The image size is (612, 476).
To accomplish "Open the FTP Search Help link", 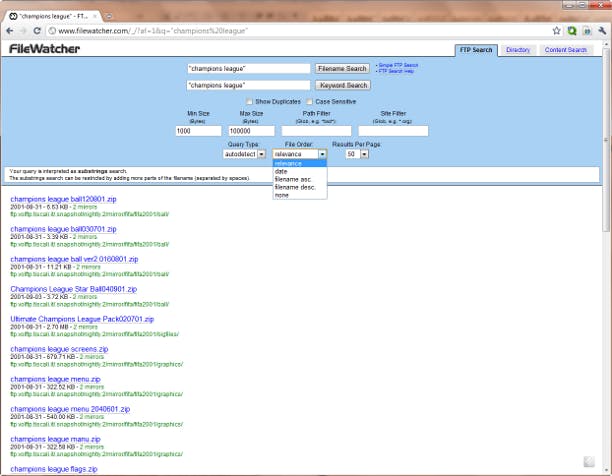I will pyautogui.click(x=396, y=71).
